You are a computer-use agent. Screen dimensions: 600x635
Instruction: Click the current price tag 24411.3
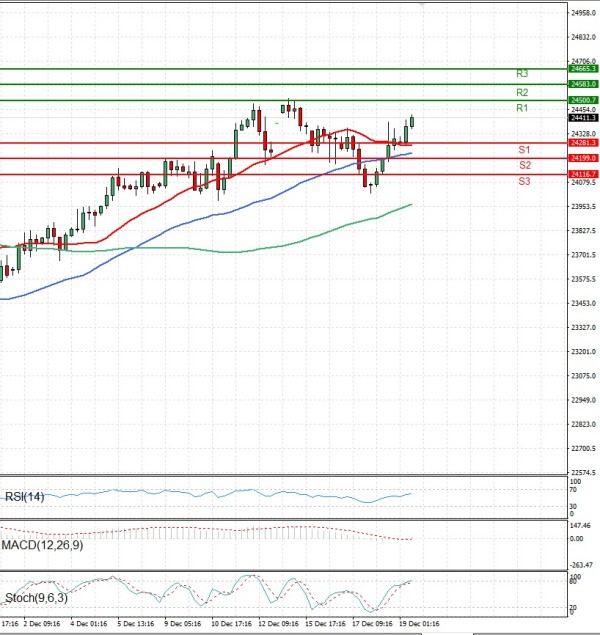(x=583, y=117)
